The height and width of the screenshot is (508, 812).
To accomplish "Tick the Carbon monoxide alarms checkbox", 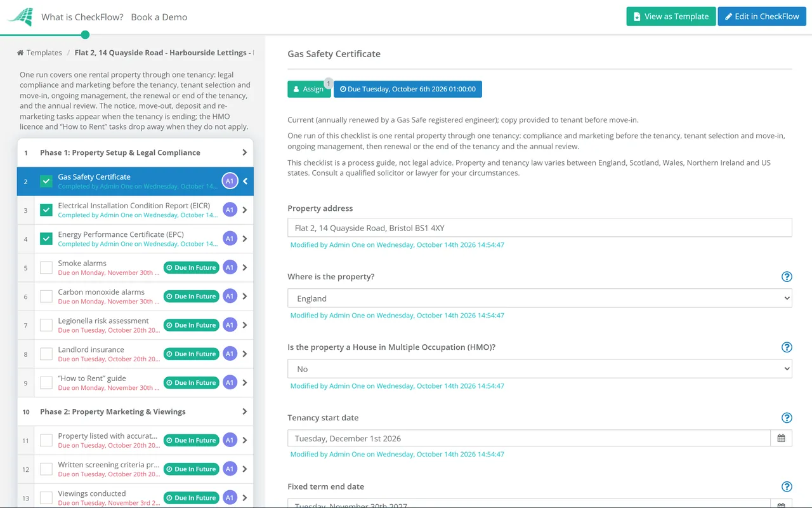I will [46, 296].
